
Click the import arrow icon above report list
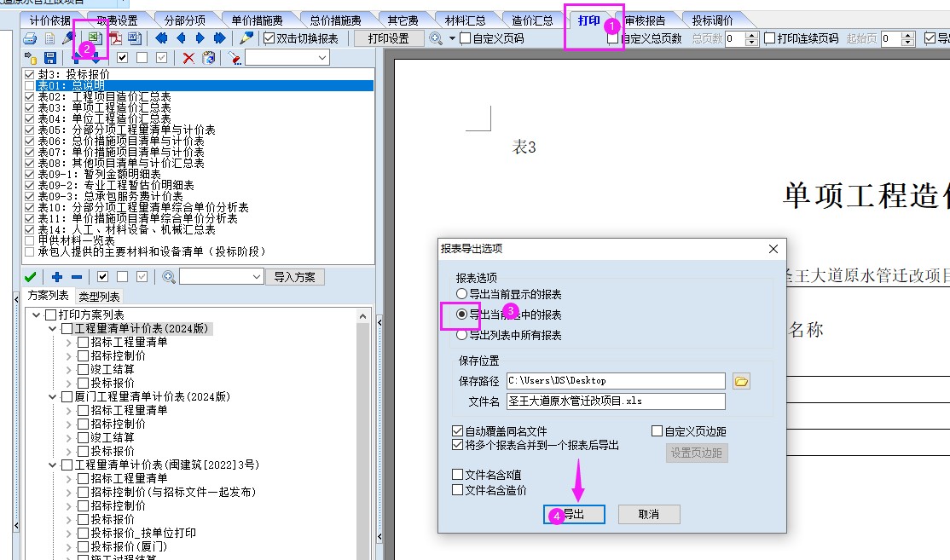pos(30,58)
